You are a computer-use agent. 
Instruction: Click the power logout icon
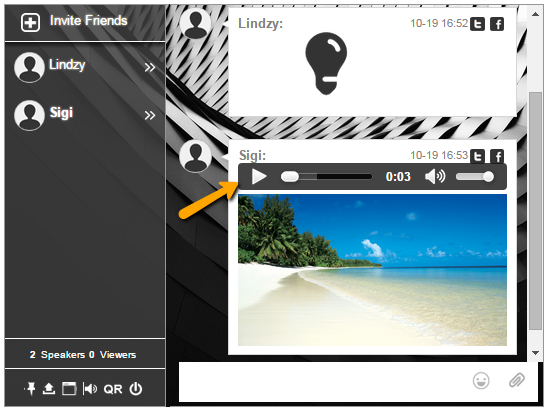(x=136, y=389)
